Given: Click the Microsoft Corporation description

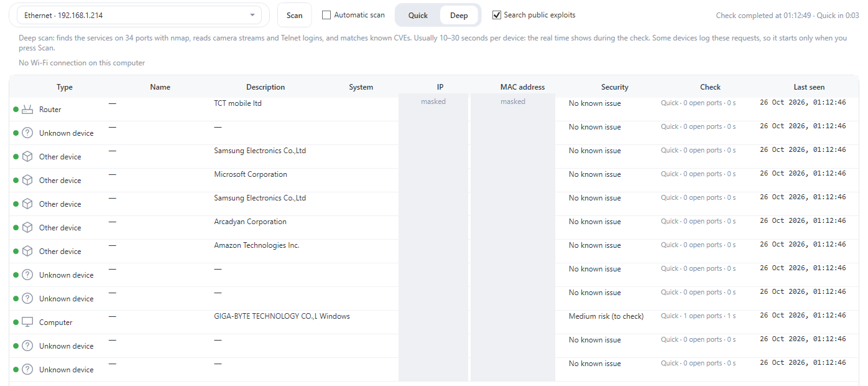Looking at the screenshot, I should click(x=251, y=174).
